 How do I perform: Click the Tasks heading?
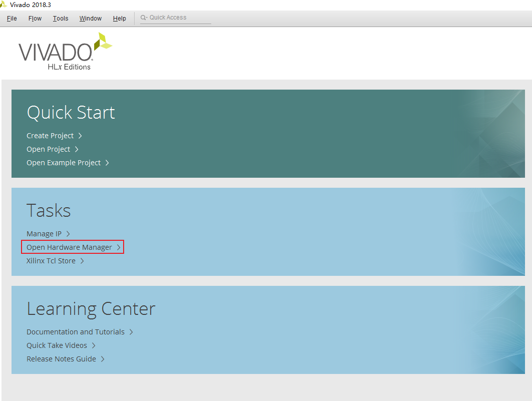(x=49, y=210)
